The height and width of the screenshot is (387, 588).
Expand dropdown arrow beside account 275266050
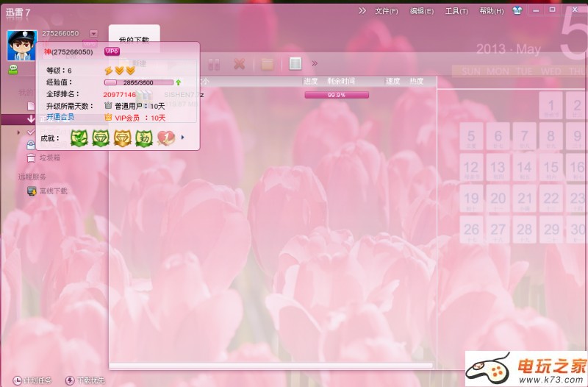coord(93,34)
